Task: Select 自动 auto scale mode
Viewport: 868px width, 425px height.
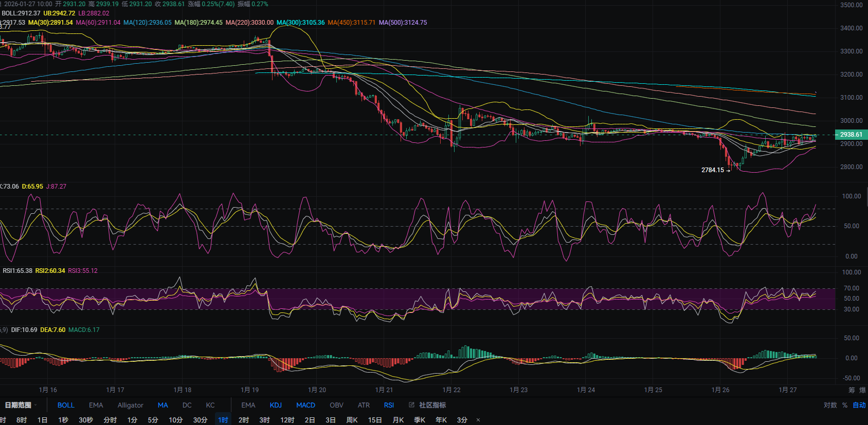Action: pyautogui.click(x=859, y=405)
